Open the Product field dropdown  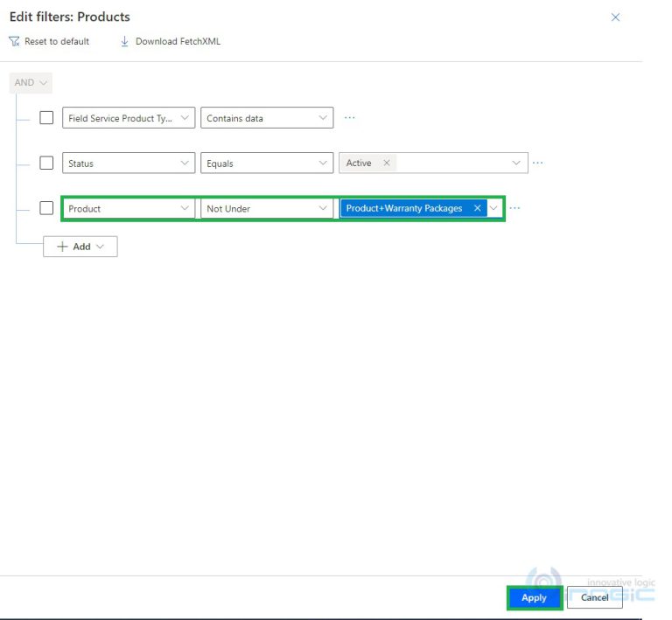coord(129,208)
